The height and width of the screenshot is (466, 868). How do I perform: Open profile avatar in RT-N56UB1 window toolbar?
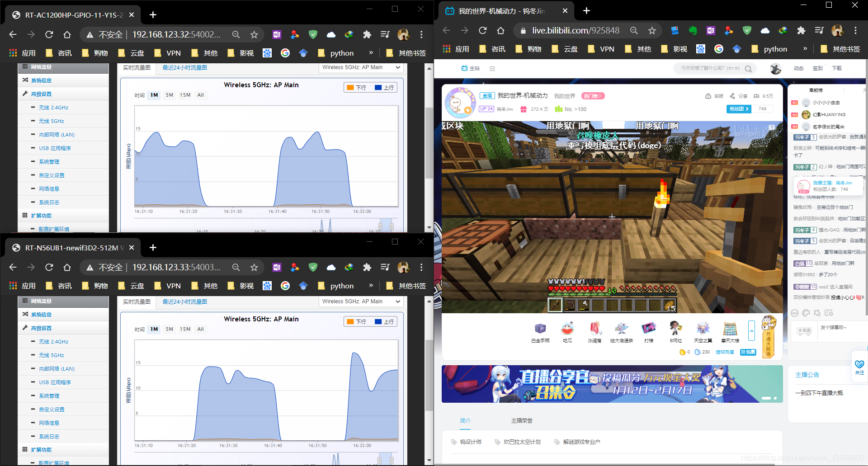[403, 267]
